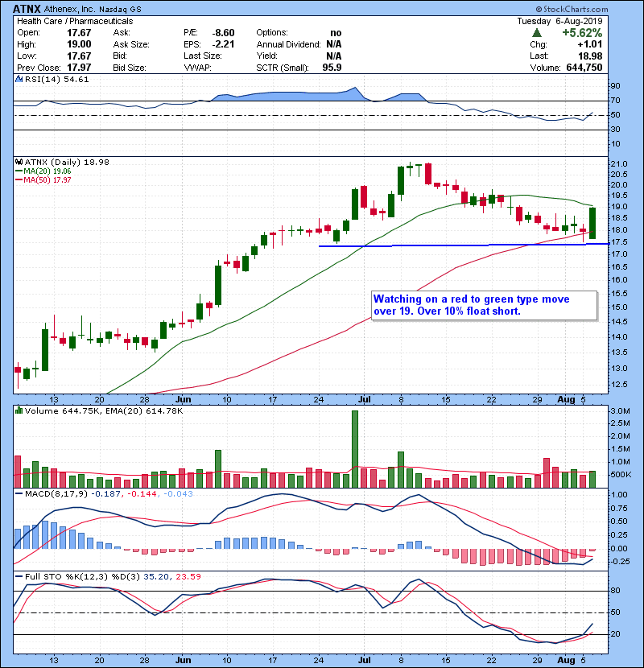Click the Health Care / Pharmaceuticals sector text
Viewport: 644px width, 668px height.
(x=75, y=21)
